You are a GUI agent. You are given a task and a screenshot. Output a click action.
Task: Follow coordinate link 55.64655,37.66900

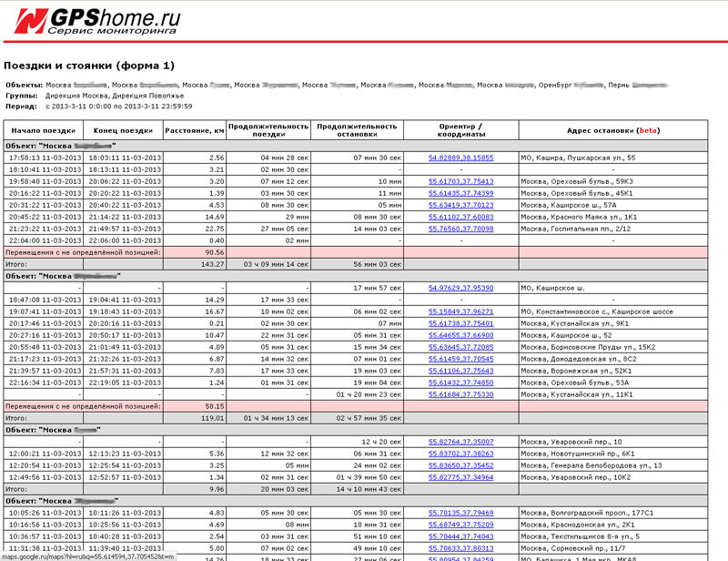[x=460, y=335]
